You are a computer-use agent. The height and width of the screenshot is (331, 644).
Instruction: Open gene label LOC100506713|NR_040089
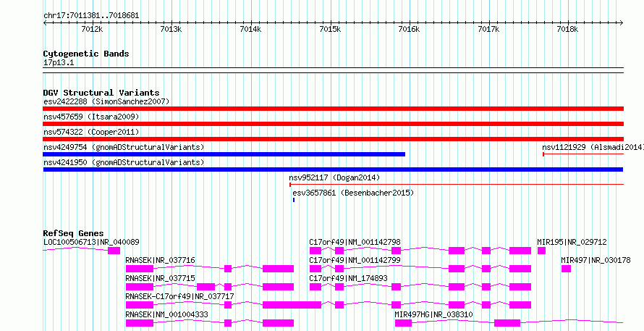click(x=91, y=242)
